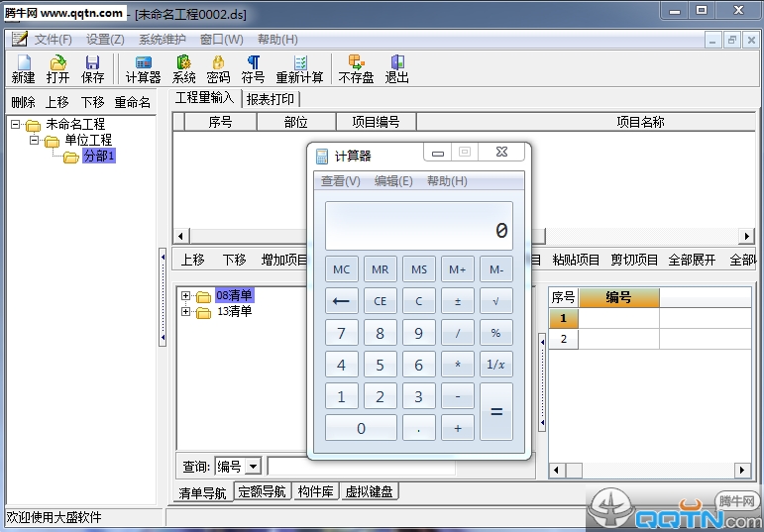Open the 查询 编号 dropdown
Screen dimensions: 764x532
(253, 467)
